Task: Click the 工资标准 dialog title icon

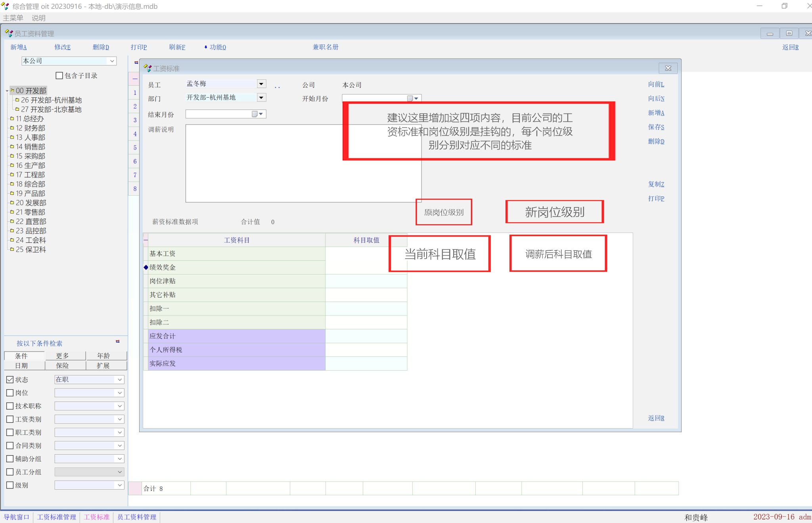Action: point(147,68)
